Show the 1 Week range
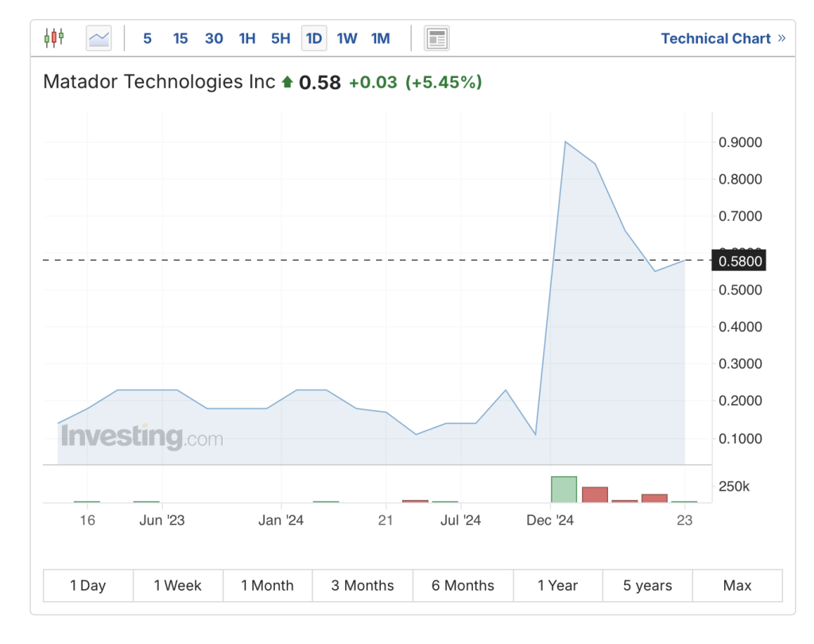This screenshot has height=644, width=814. [178, 585]
